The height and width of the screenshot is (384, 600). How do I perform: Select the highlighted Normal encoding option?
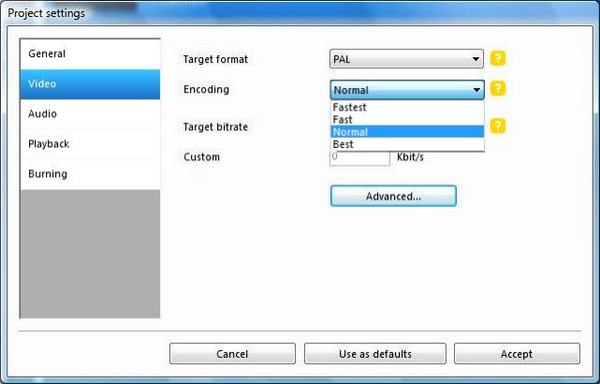[x=407, y=132]
